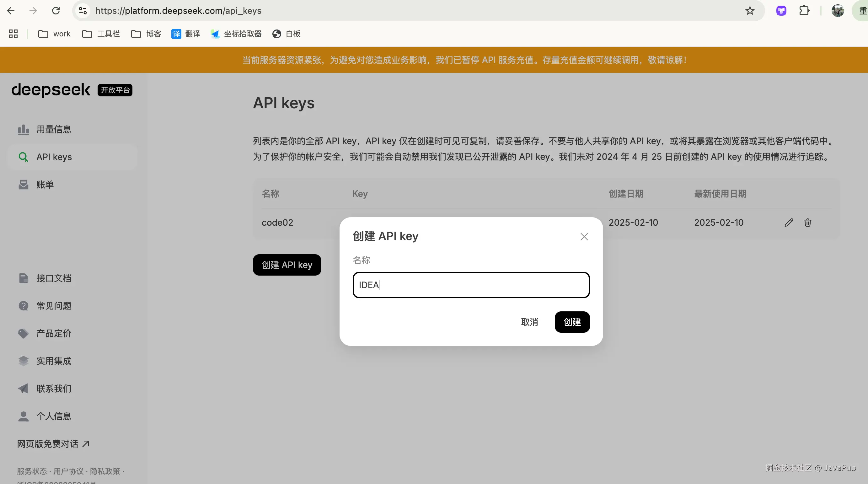Image resolution: width=868 pixels, height=484 pixels.
Task: Click 取消 in the dialog
Action: (529, 322)
